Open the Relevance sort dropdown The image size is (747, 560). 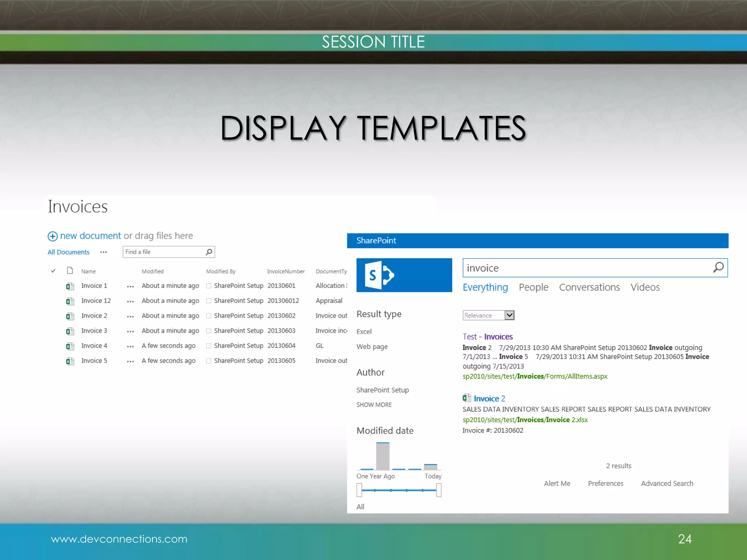click(x=488, y=315)
